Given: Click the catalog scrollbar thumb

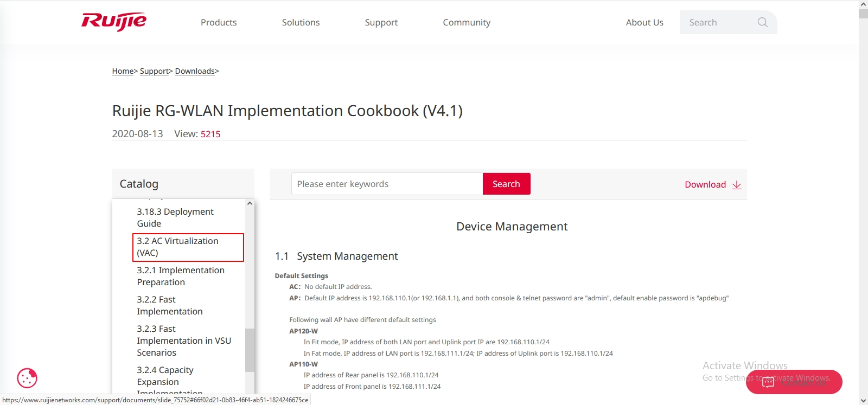Looking at the screenshot, I should pyautogui.click(x=250, y=350).
